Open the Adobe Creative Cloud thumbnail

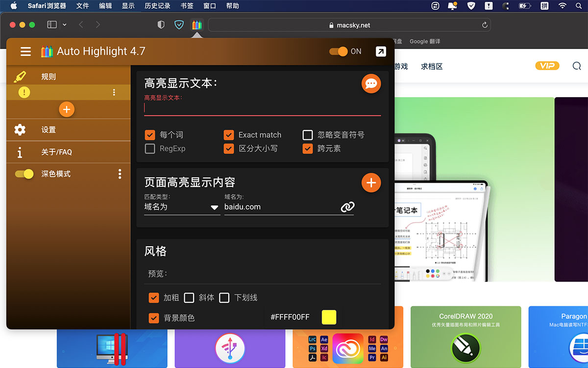pyautogui.click(x=347, y=348)
